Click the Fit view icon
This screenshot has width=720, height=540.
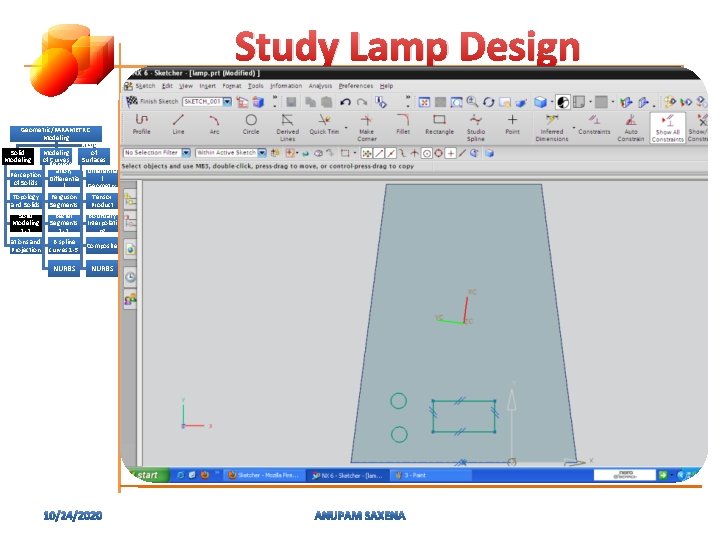(x=424, y=102)
